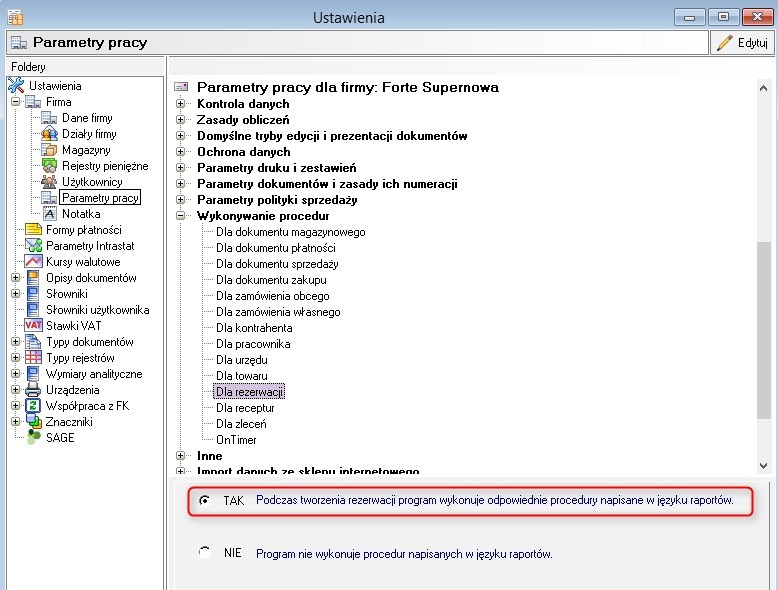Click the Współpraca z FK icon
Screen dimensions: 778x590
point(33,406)
